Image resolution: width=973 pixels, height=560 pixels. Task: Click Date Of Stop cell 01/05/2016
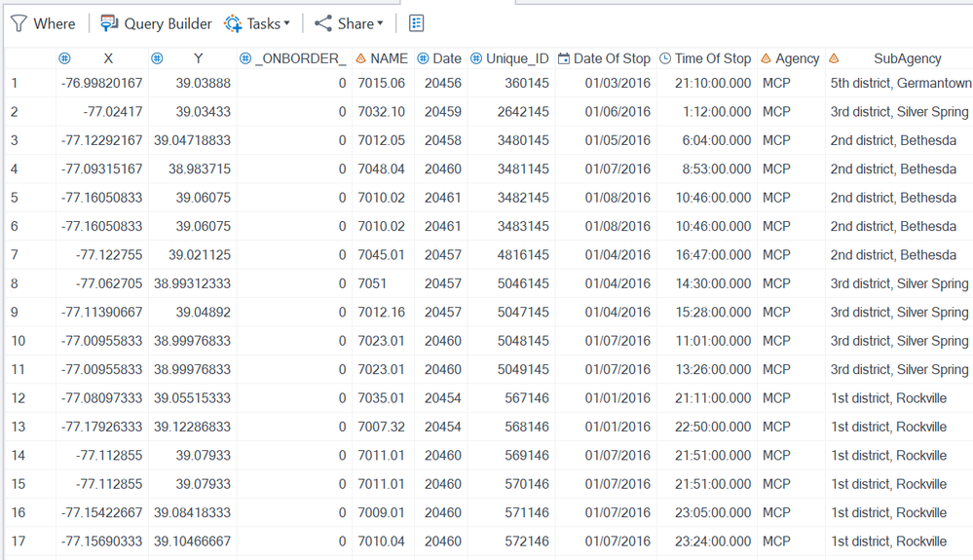point(617,140)
